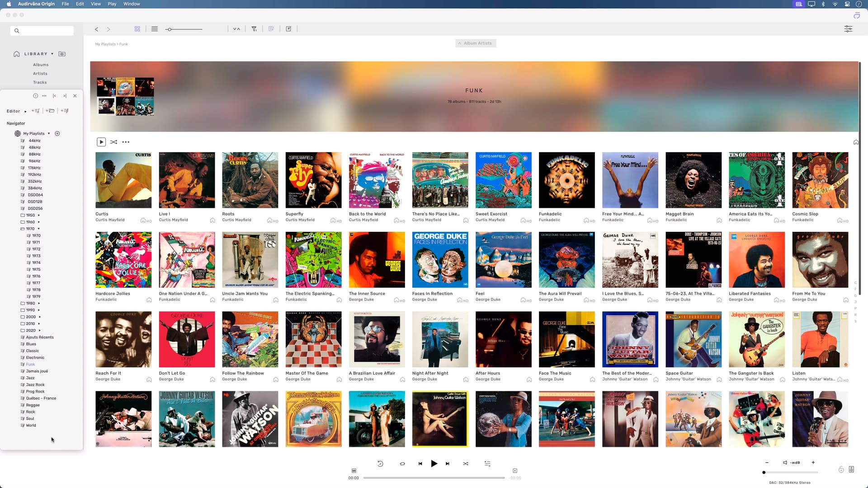Shuffle the Funk playlist
868x488 pixels.
[x=113, y=142]
